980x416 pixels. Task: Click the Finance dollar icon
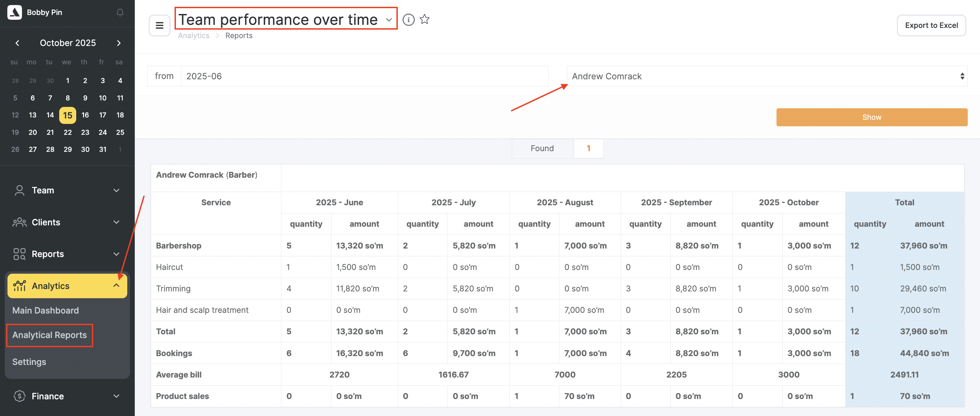pos(19,396)
